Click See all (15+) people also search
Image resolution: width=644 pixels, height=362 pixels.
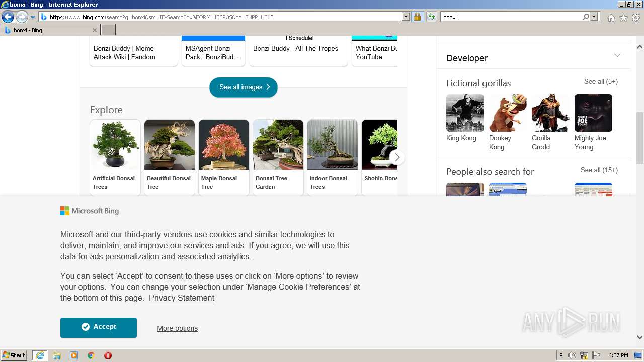coord(599,170)
